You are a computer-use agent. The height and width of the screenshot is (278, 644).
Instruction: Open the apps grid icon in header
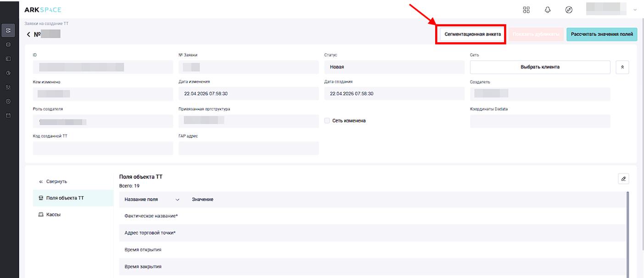click(x=526, y=9)
